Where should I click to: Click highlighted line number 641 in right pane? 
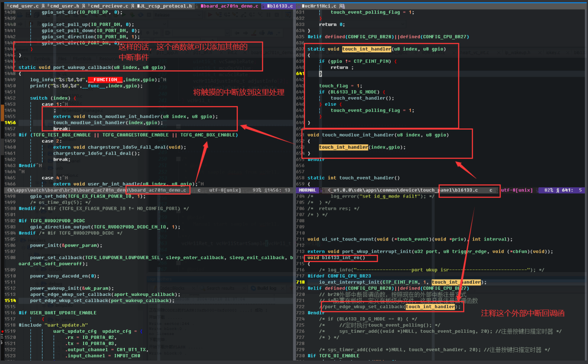click(x=300, y=74)
